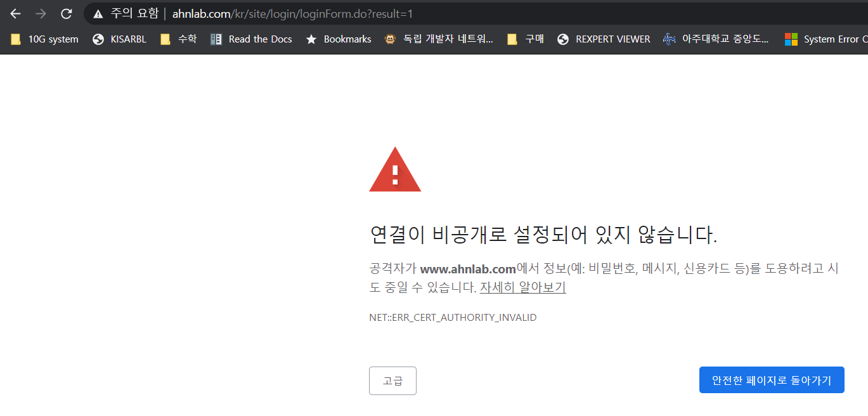Click the 안전한 페이지로 돌아가기 button
This screenshot has width=868, height=416.
pos(772,380)
